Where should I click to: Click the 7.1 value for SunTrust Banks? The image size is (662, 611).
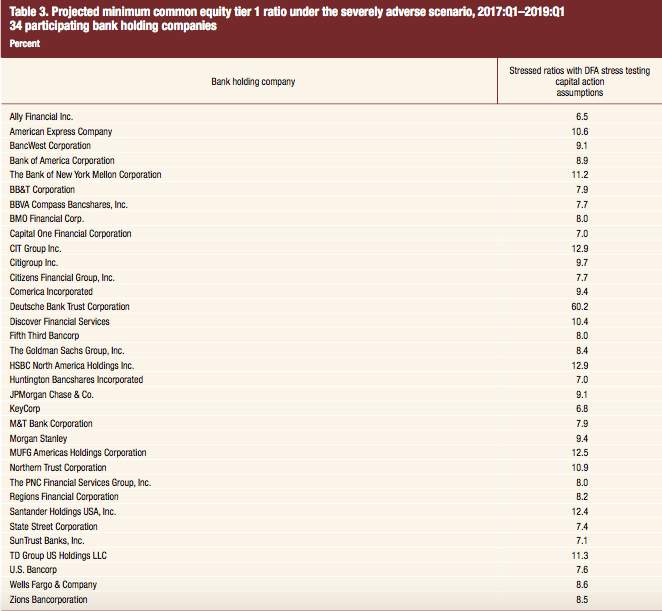pos(582,540)
